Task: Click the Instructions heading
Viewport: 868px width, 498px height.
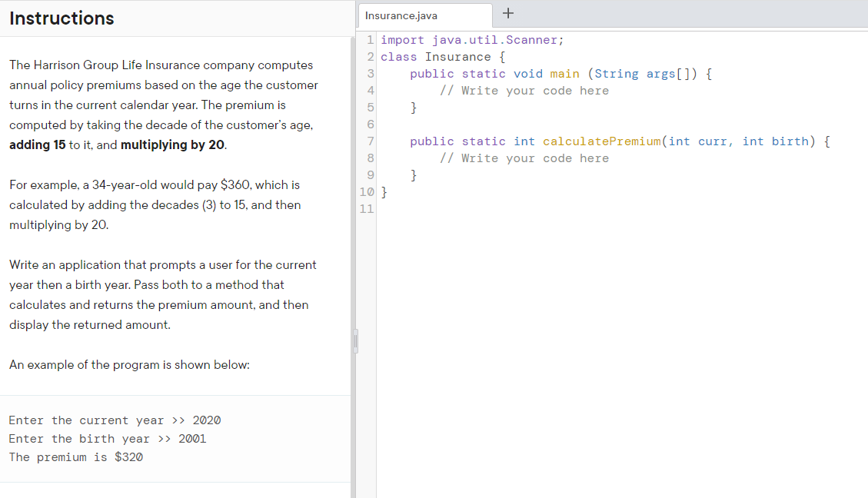Action: pos(61,18)
